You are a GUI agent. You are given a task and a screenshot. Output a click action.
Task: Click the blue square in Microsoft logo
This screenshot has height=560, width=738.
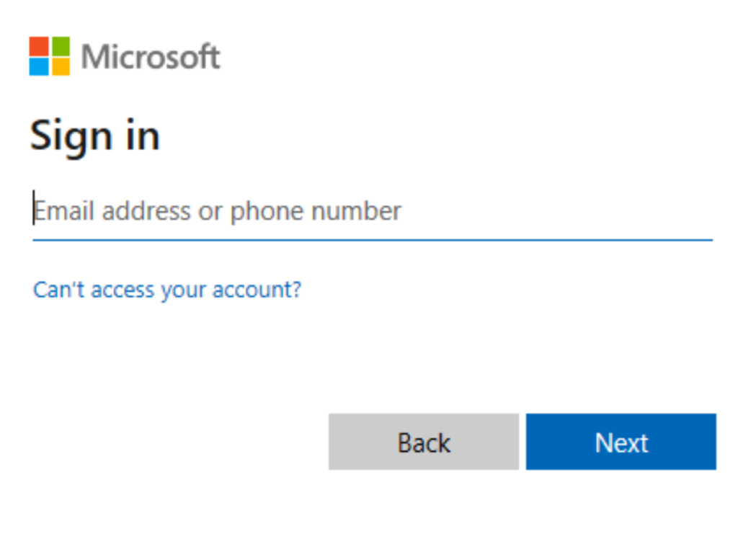(39, 66)
